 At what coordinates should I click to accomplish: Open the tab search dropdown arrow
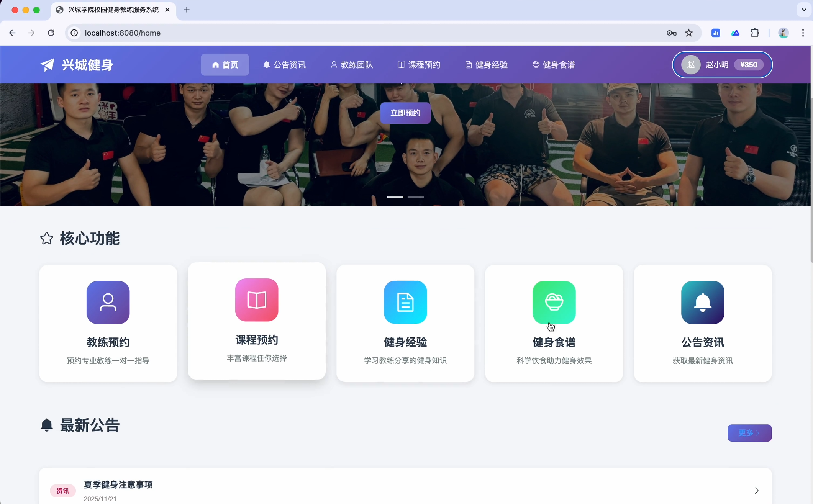point(804,10)
